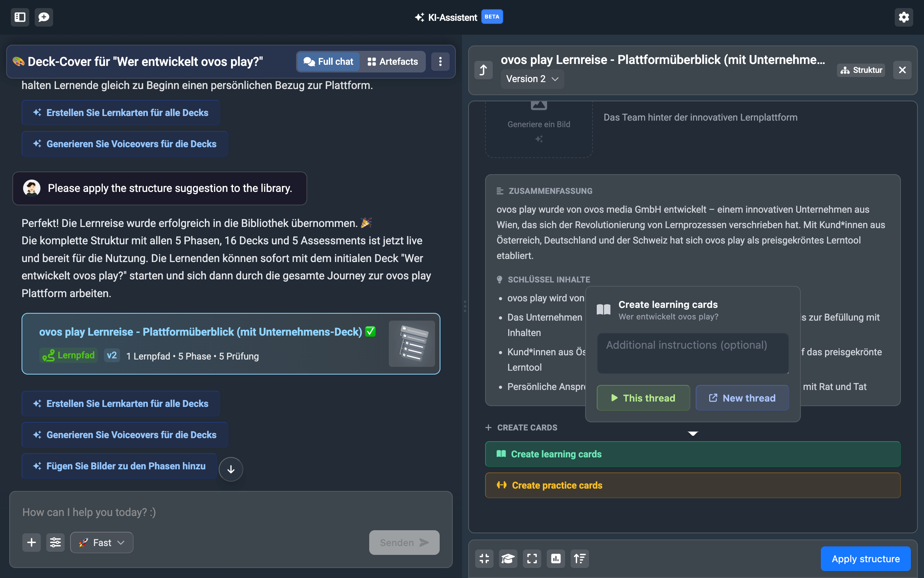Screen dimensions: 924x578
Task: Switch to Artefacts view
Action: pos(393,62)
